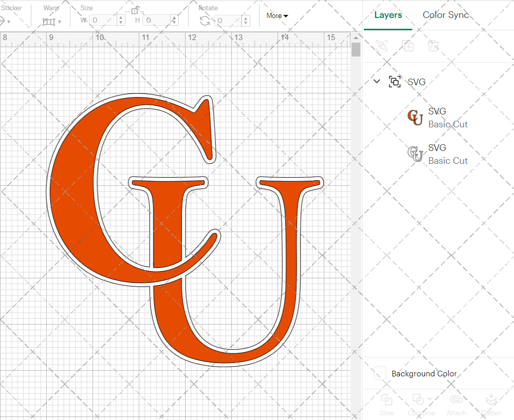Screen dimensions: 514x420
Task: Select the second SVG Basic Cut layer
Action: point(415,154)
